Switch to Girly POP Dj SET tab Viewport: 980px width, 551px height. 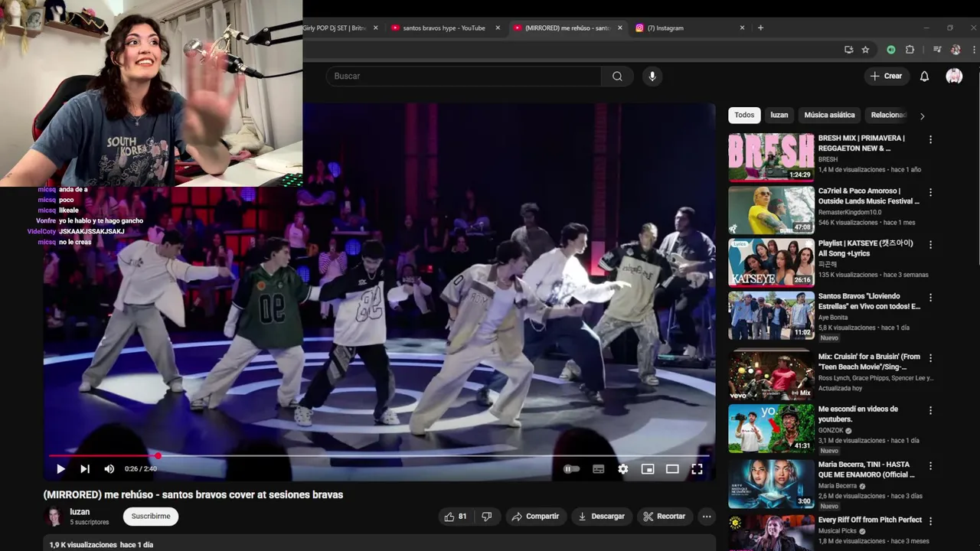[335, 28]
